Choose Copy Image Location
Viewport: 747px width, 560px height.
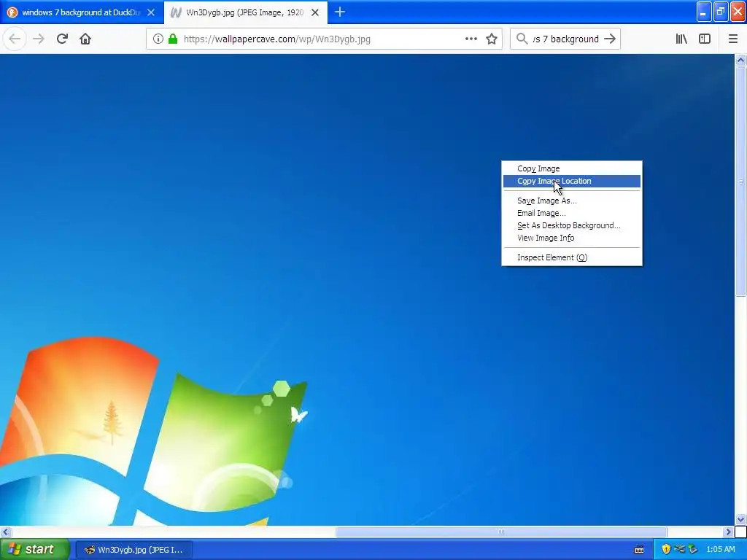coord(572,181)
